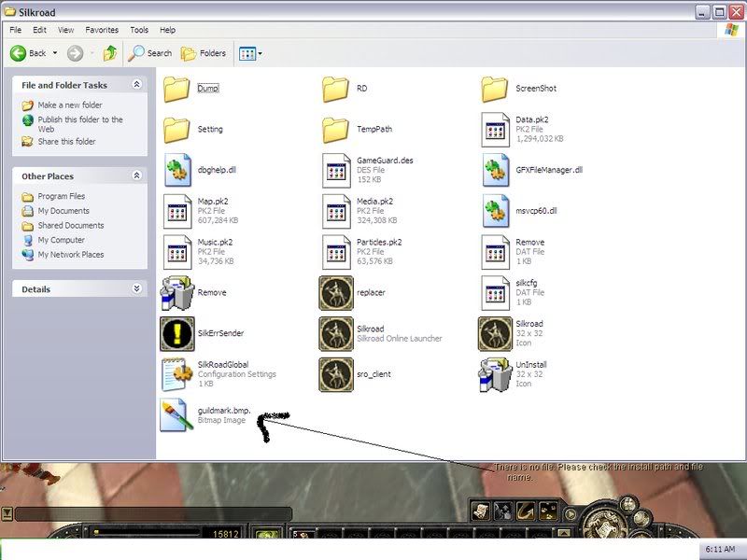
Task: Select the Remove uninstaller program icon
Action: 176,293
